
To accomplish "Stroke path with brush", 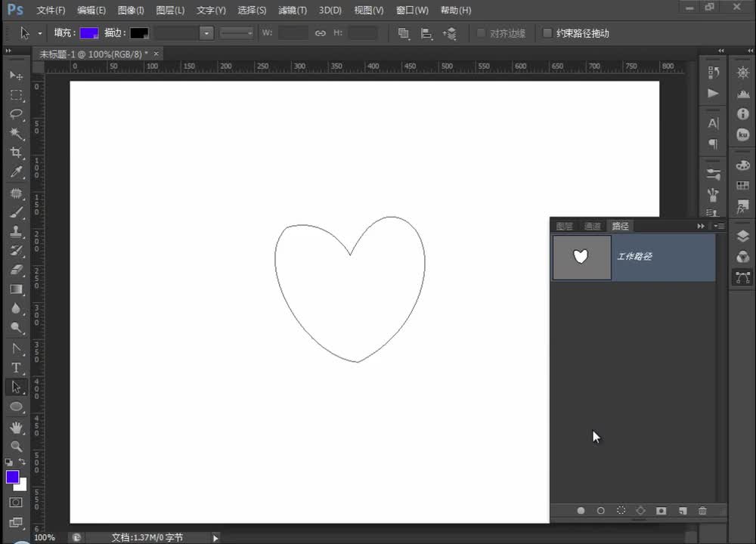I will tap(601, 510).
